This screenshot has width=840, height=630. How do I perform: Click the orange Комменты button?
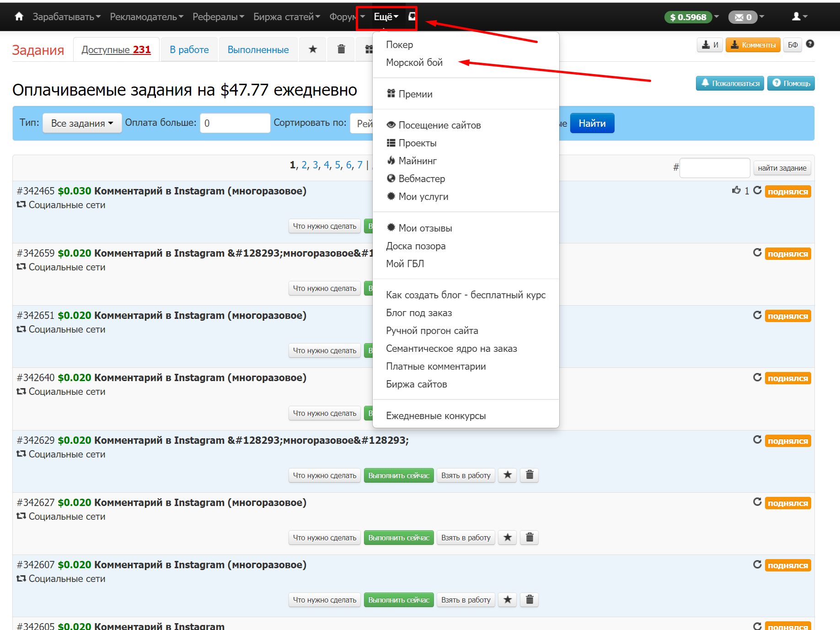753,45
